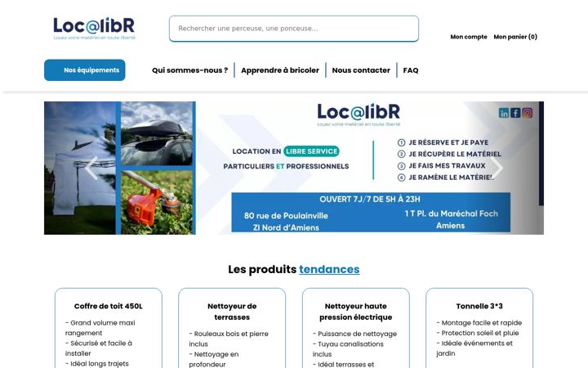
Task: Click the search field for equipment
Action: pos(294,29)
